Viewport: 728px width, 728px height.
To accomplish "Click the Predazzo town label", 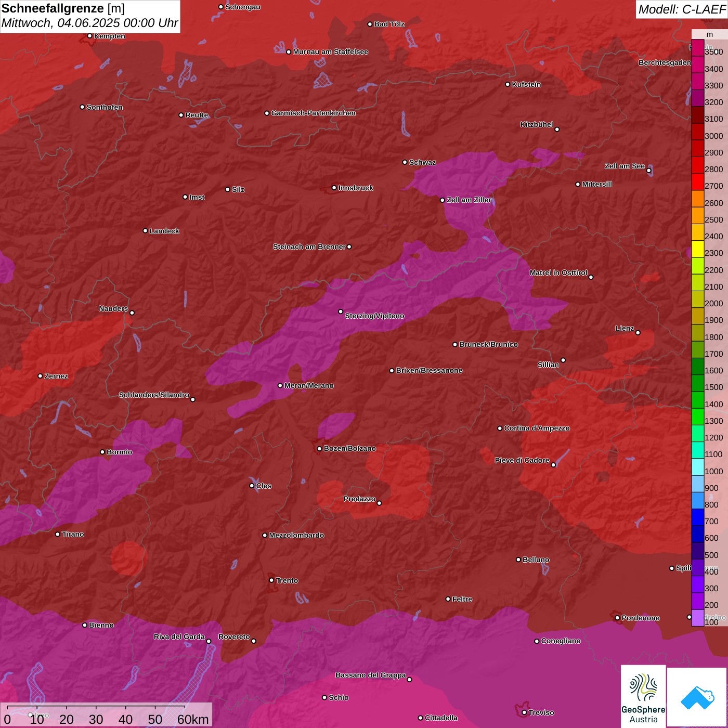I will pyautogui.click(x=359, y=499).
